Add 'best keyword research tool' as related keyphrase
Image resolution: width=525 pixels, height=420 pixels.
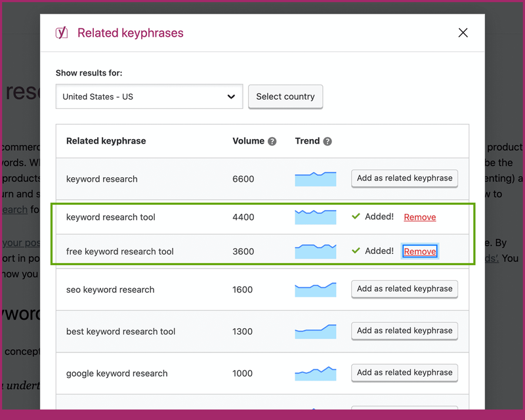click(404, 331)
